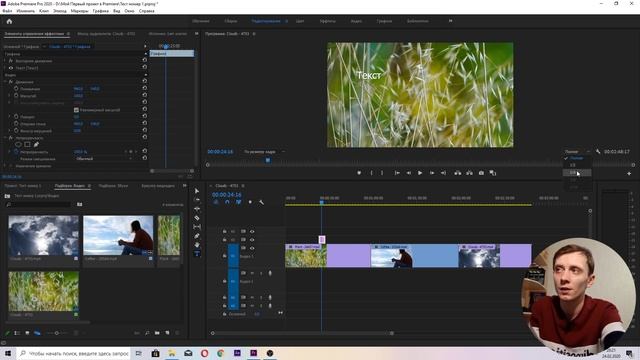The height and width of the screenshot is (360, 640).
Task: Open the Button Editor plus icon
Action: coord(629,173)
